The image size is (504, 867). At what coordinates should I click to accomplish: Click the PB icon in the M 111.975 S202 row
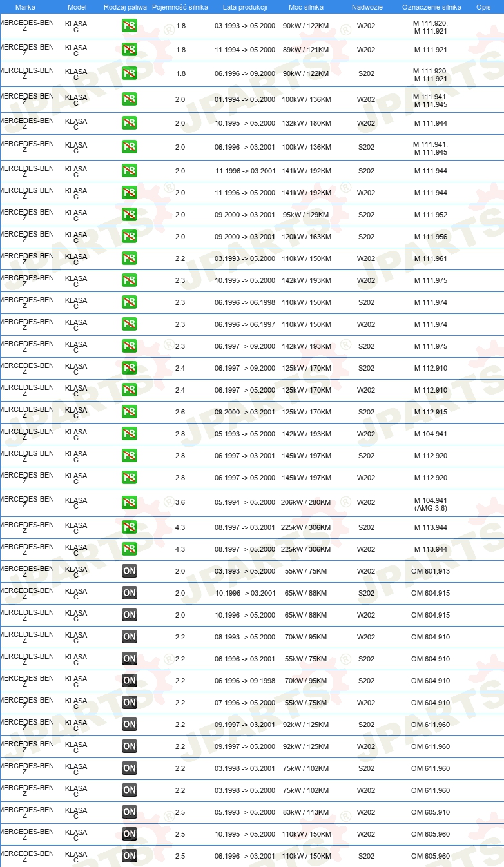tap(130, 346)
